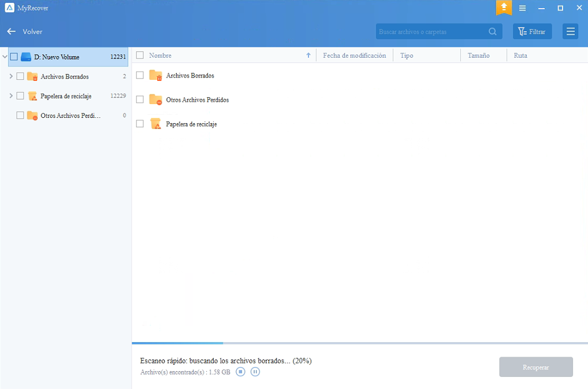Image resolution: width=588 pixels, height=389 pixels.
Task: Stop the scan with the stop icon
Action: pyautogui.click(x=240, y=372)
